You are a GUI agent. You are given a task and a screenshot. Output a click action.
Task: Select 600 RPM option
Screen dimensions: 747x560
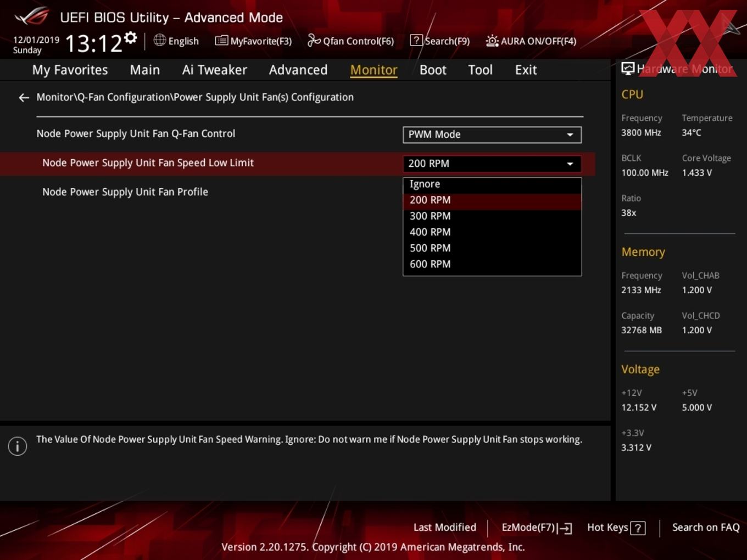[x=492, y=264]
